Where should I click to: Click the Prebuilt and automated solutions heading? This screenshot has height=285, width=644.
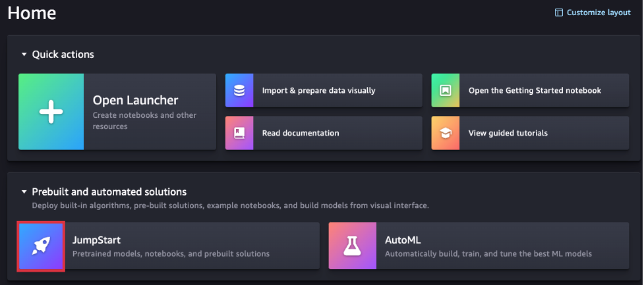(109, 192)
